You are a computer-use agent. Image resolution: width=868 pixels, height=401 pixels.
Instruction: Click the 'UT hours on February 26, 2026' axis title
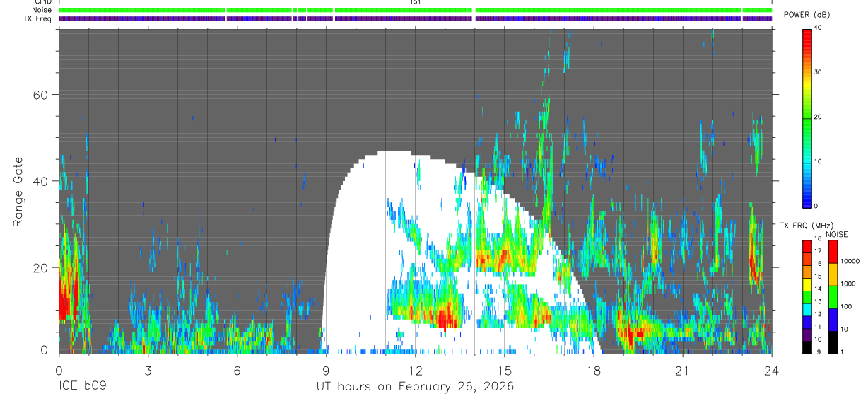coord(415,387)
